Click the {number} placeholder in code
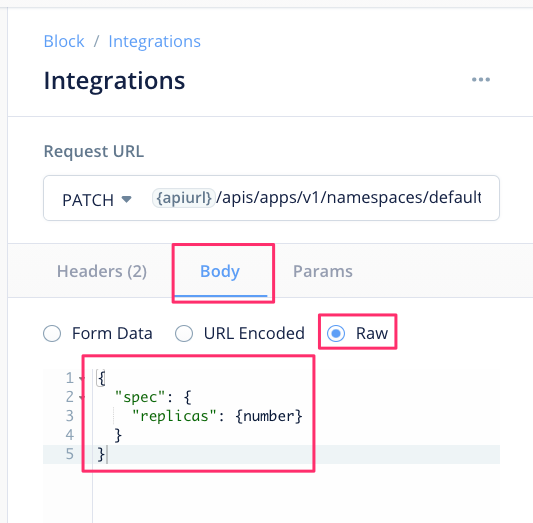 tap(269, 416)
